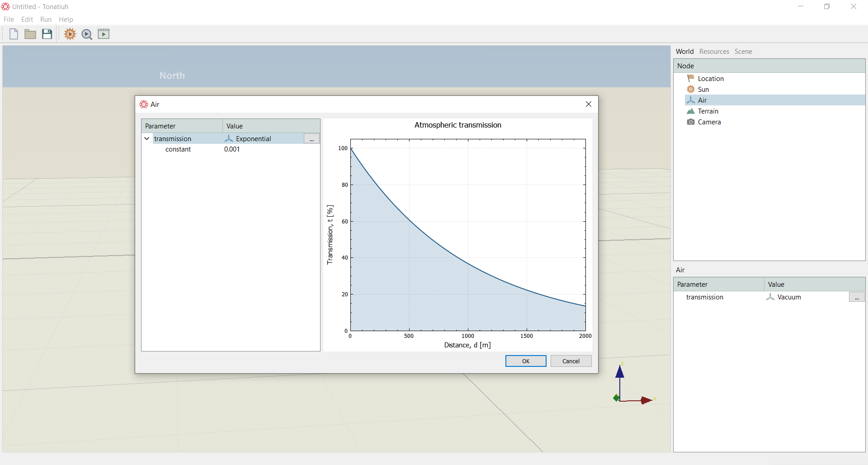The height and width of the screenshot is (465, 868).
Task: Click the film play toolbar icon
Action: (104, 34)
